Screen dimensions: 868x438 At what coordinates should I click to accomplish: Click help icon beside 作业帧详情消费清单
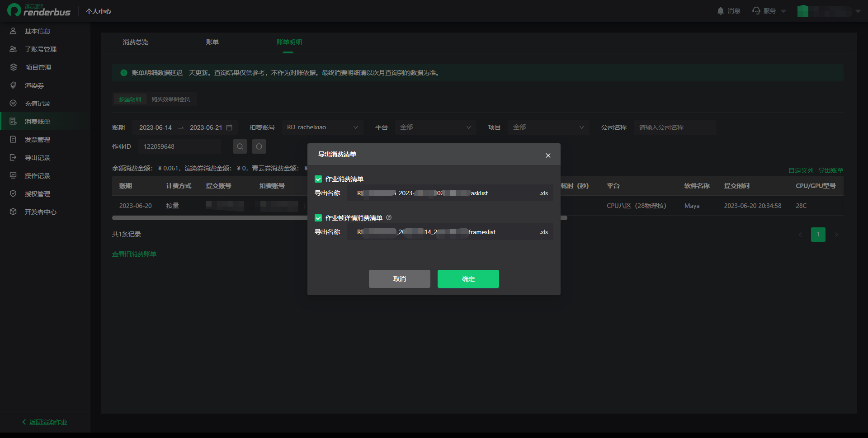(x=389, y=218)
